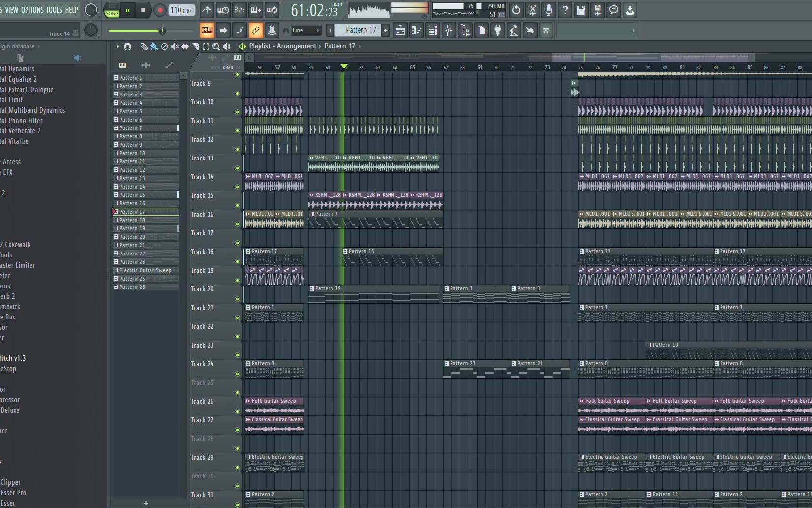The width and height of the screenshot is (812, 508).
Task: Open the Mixer window
Action: (x=449, y=31)
